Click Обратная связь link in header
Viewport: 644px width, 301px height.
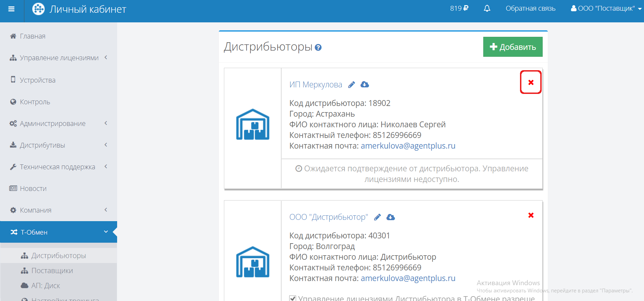(530, 9)
